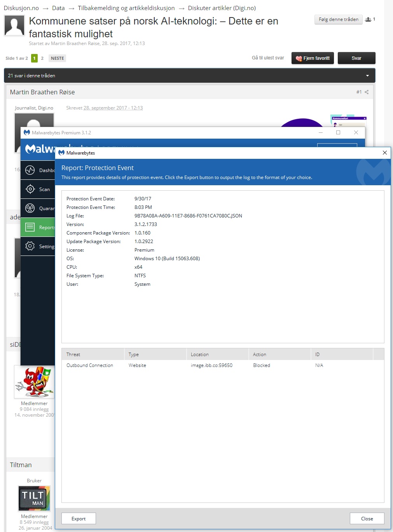Open Tilbakemelding og artikkeldiskusjon breadcrumb
Image resolution: width=393 pixels, height=532 pixels.
click(x=126, y=8)
